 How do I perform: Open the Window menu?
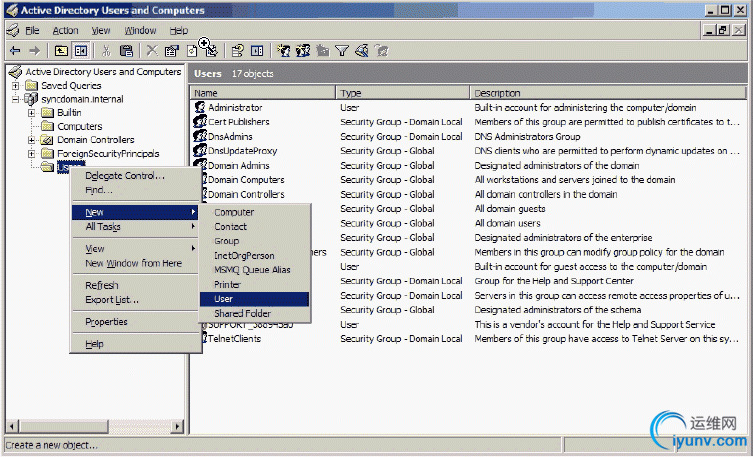(x=140, y=31)
